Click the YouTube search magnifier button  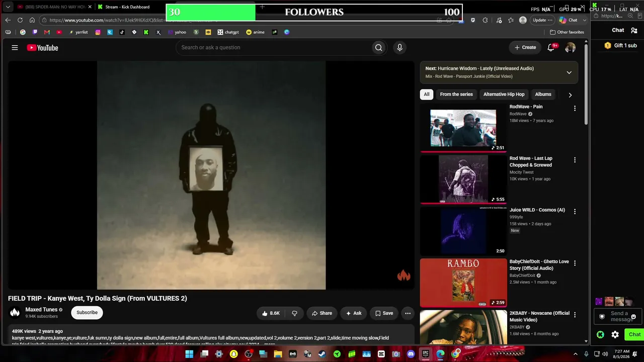point(378,47)
